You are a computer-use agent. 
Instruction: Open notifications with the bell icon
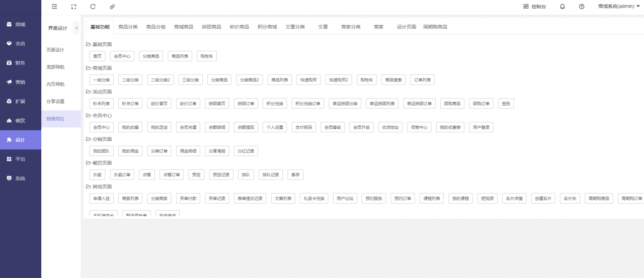pos(562,7)
